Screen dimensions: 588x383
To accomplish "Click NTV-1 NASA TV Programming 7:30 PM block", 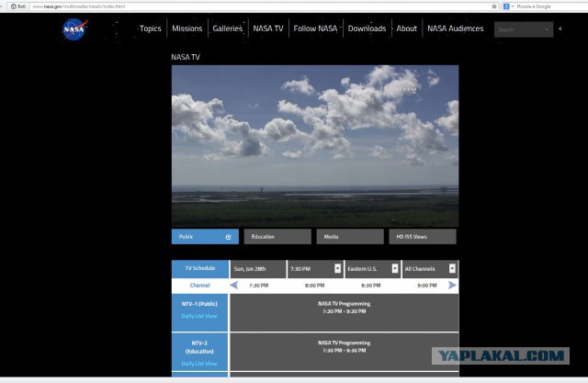I will [x=345, y=312].
